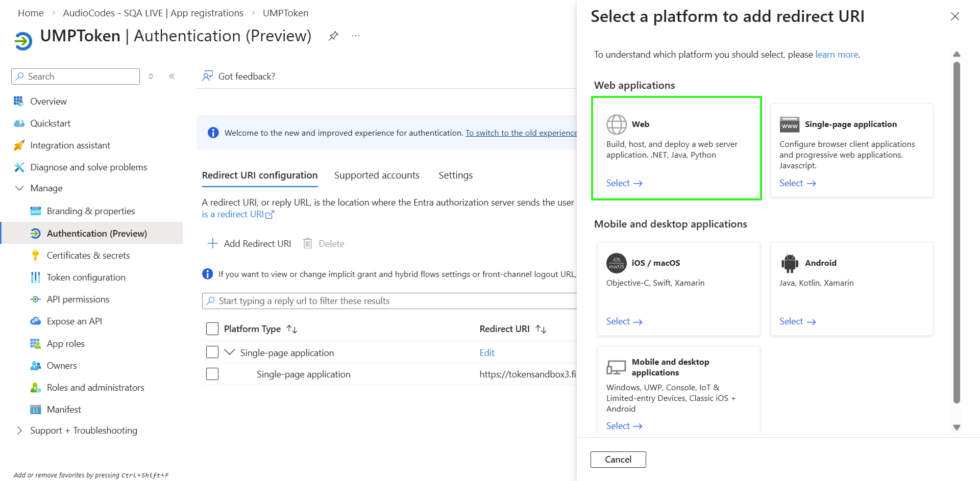980x481 pixels.
Task: Click the Delete trash icon
Action: click(x=308, y=244)
